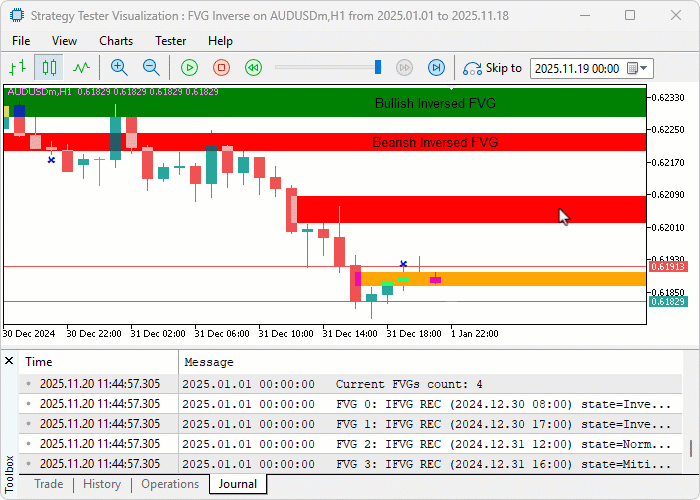Open the Charts menu
The height and width of the screenshot is (500, 700).
[x=116, y=41]
